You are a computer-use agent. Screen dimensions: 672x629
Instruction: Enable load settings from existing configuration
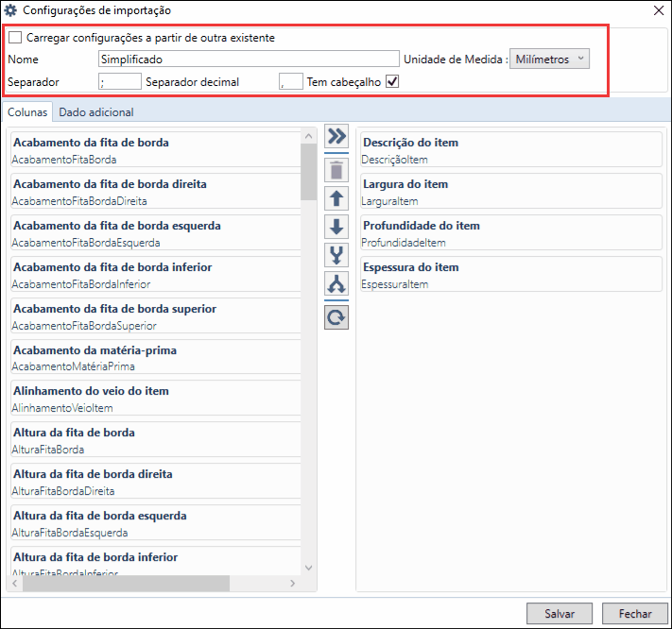pos(15,37)
